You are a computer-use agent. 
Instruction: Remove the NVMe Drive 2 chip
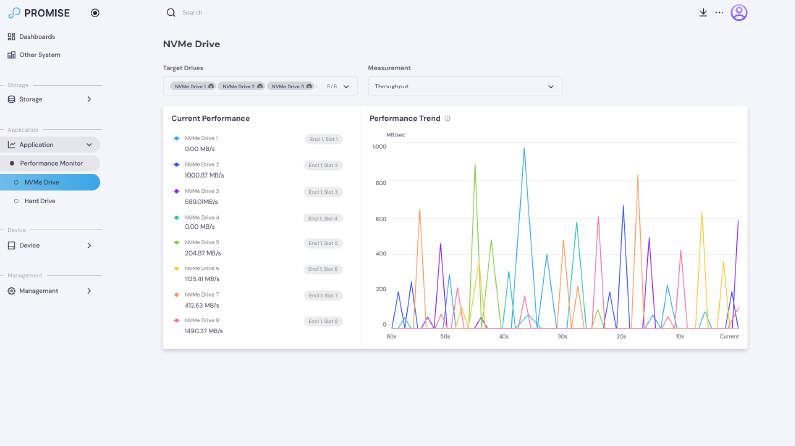click(260, 87)
